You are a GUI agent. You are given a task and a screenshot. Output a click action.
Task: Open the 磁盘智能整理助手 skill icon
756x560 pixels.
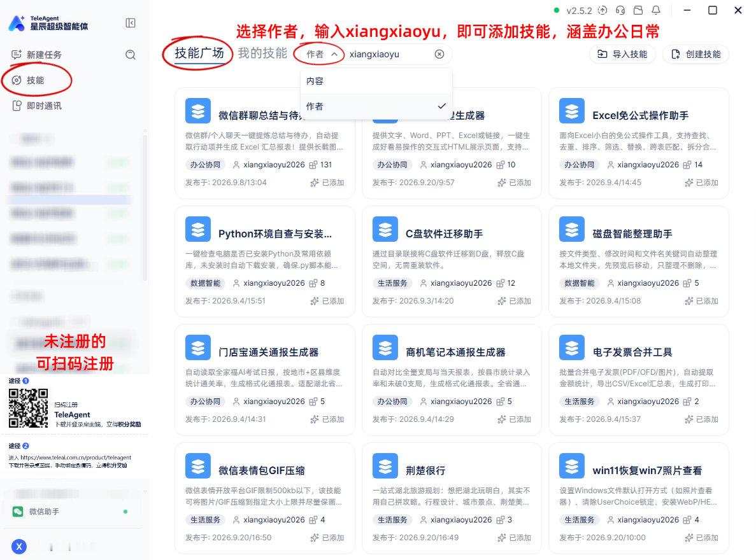pos(572,229)
